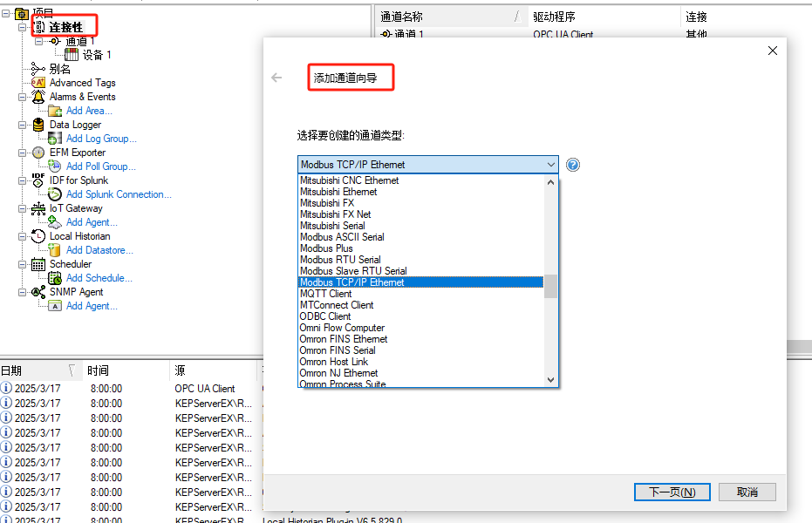Collapse the Scheduler node
The image size is (812, 523).
tap(23, 264)
